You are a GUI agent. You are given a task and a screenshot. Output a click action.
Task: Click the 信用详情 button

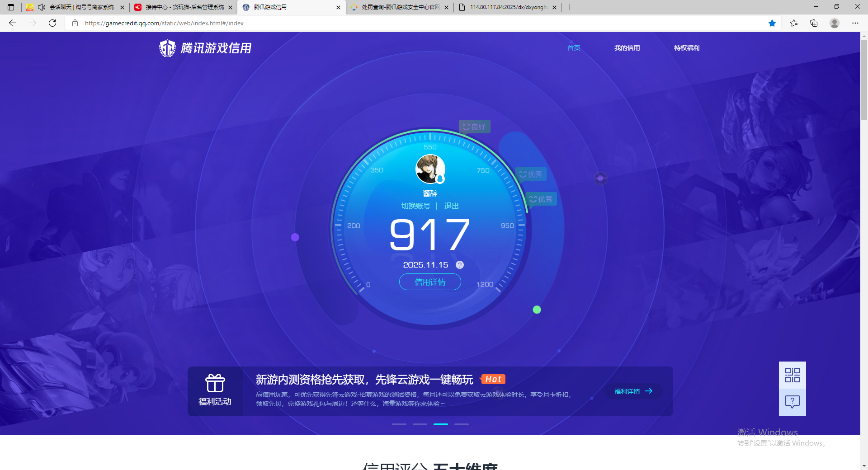point(430,282)
